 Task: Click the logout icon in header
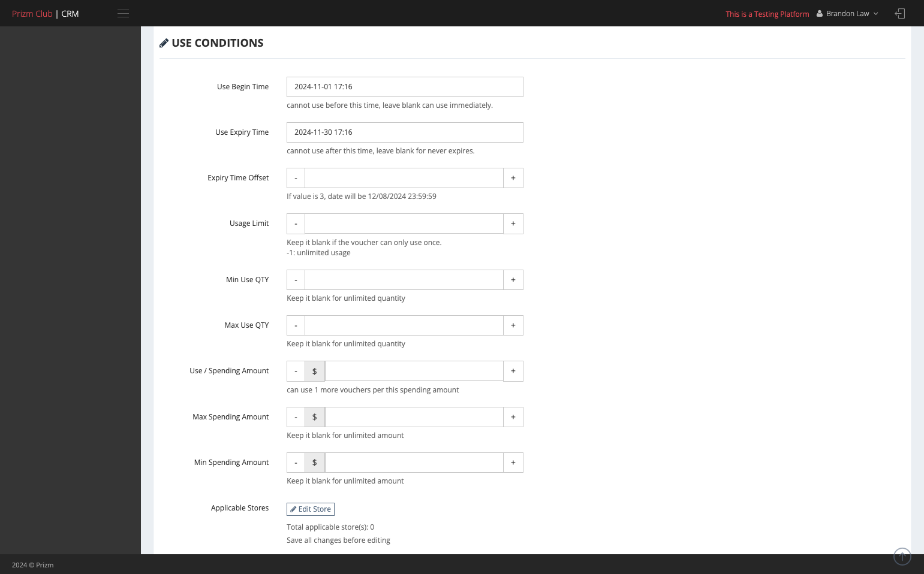click(x=899, y=14)
